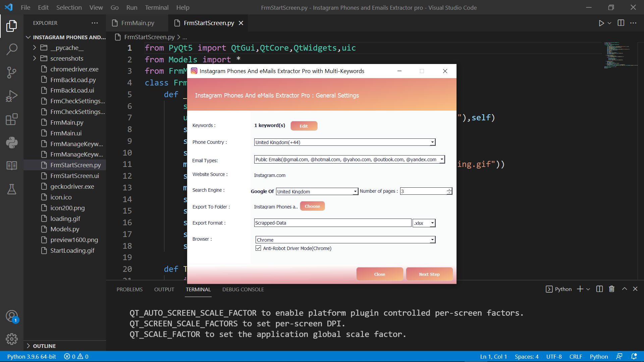644x362 pixels.
Task: Open the Accounts icon with badge
Action: [12, 316]
